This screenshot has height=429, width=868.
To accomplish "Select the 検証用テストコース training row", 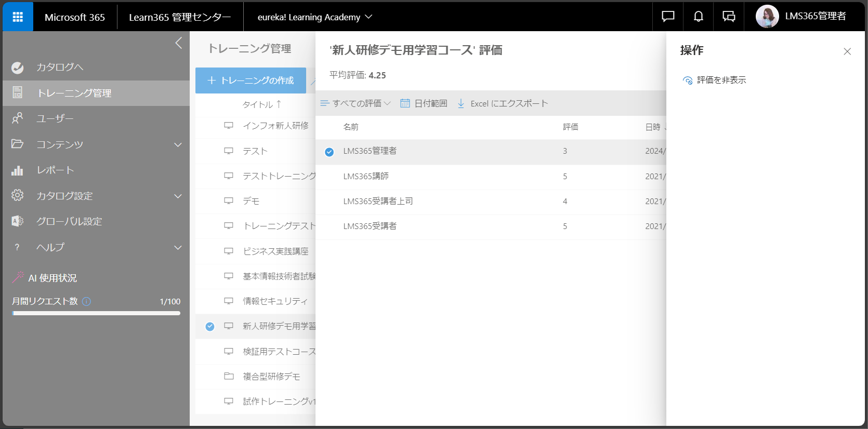I will 255,352.
